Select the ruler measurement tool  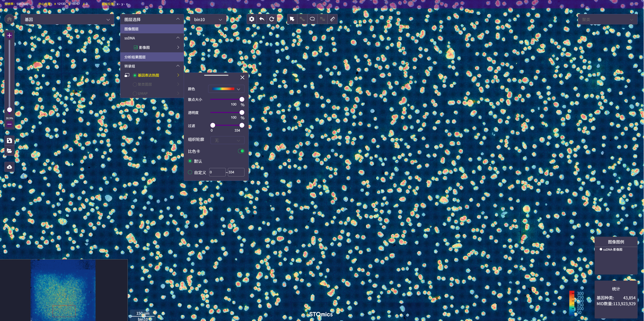[x=332, y=19]
